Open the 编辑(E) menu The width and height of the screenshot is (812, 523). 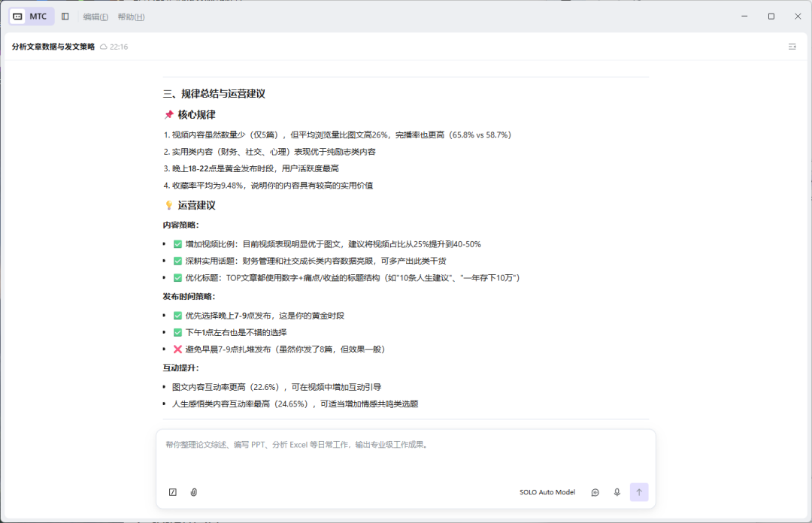pyautogui.click(x=95, y=17)
